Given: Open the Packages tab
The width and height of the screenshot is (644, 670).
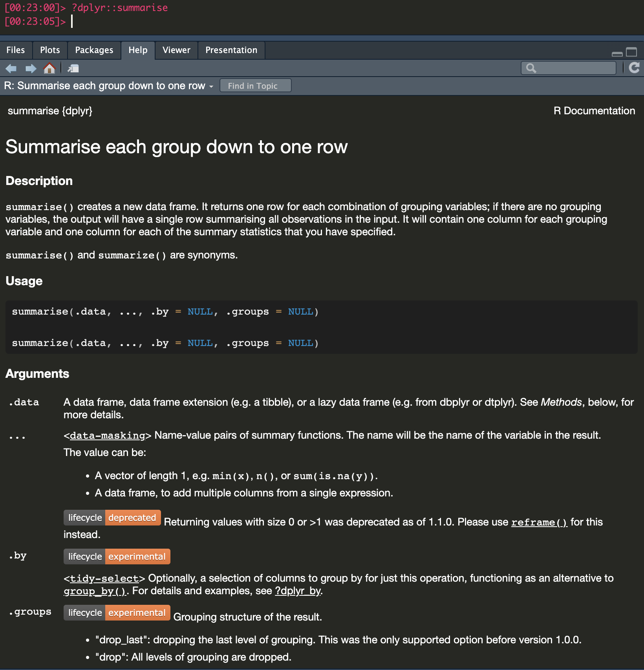Looking at the screenshot, I should (94, 50).
